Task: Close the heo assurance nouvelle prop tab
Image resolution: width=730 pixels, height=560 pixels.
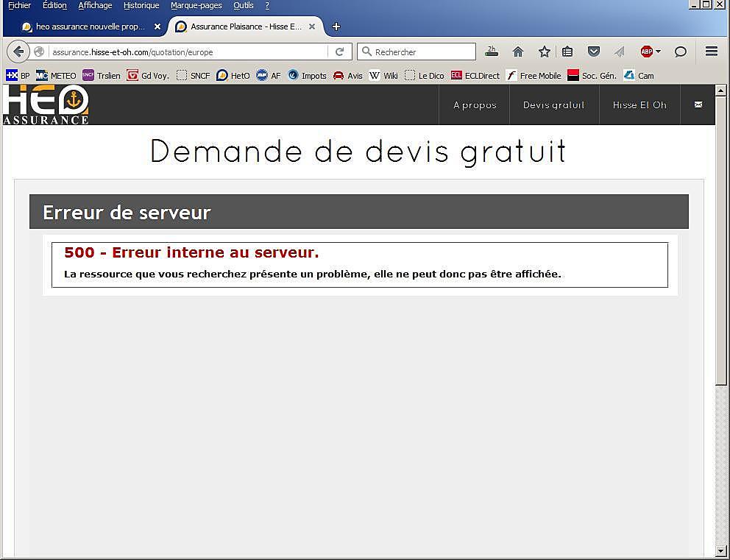Action: click(157, 26)
